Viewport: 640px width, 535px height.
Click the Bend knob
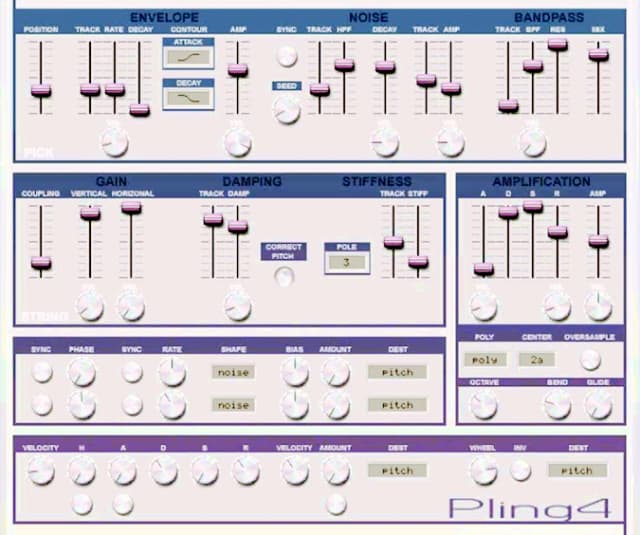point(557,403)
